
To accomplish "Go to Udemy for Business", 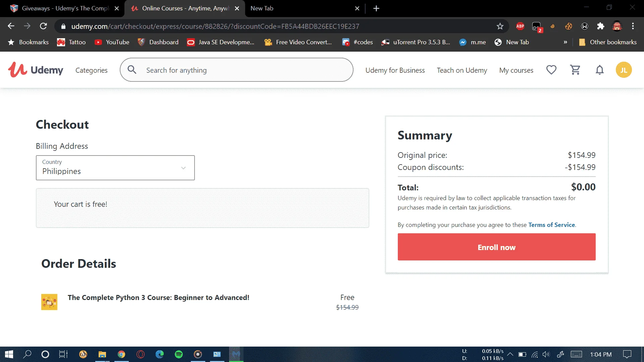I will coord(395,70).
